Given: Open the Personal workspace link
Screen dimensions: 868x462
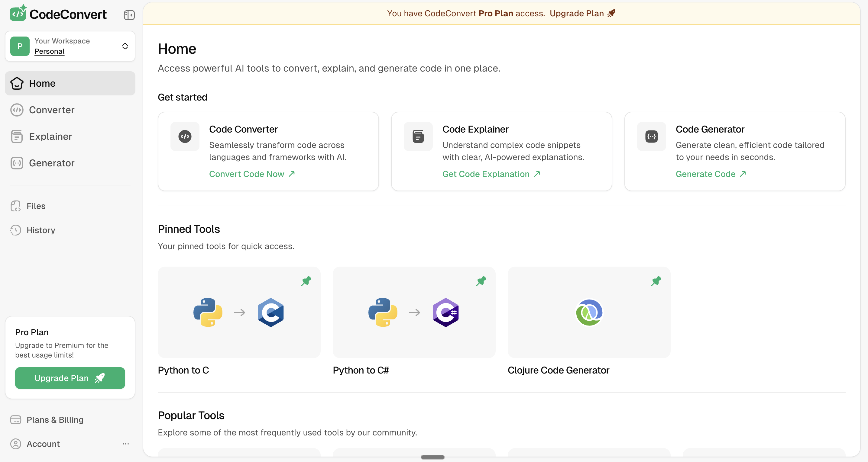Looking at the screenshot, I should (49, 51).
